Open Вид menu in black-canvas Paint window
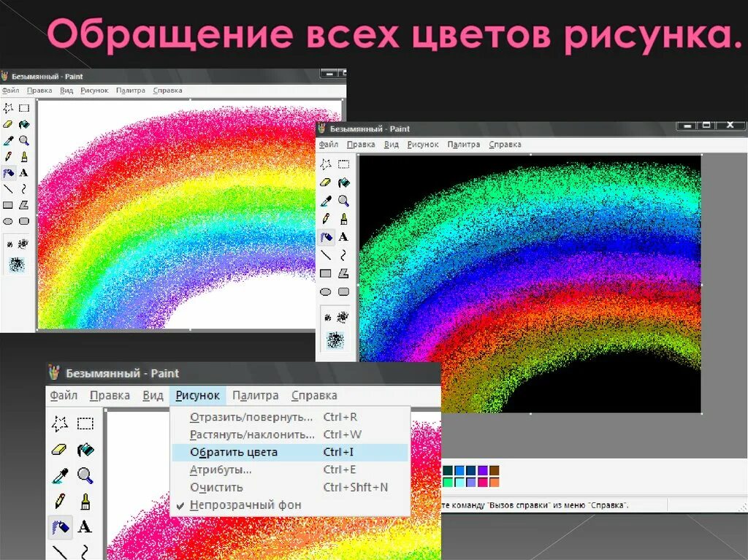 [392, 144]
